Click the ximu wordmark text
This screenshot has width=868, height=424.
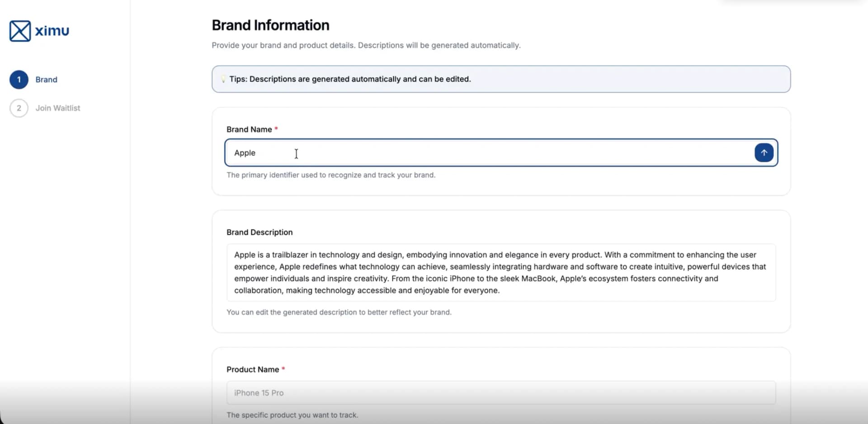pyautogui.click(x=52, y=31)
